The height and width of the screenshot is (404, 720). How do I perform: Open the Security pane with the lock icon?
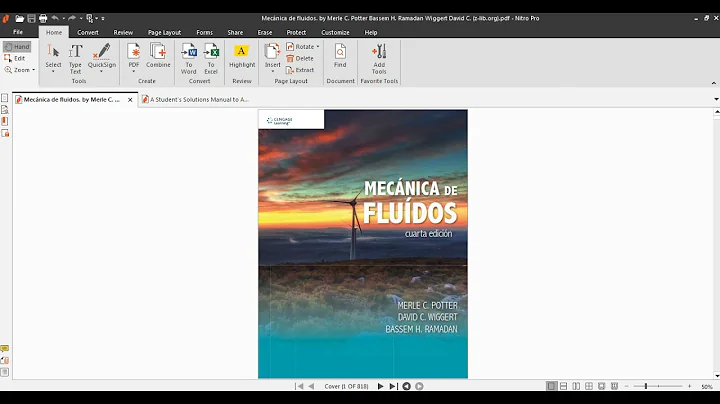click(x=5, y=133)
